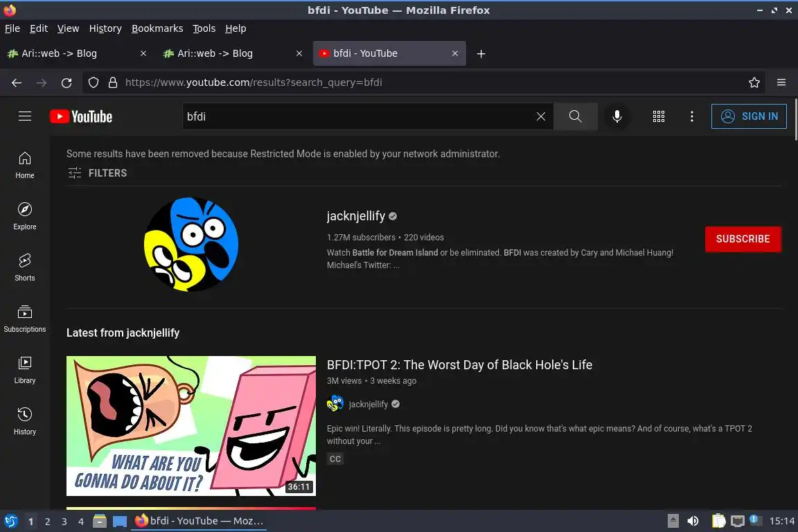Open Explore in sidebar
Viewport: 798px width, 532px height.
tap(24, 216)
